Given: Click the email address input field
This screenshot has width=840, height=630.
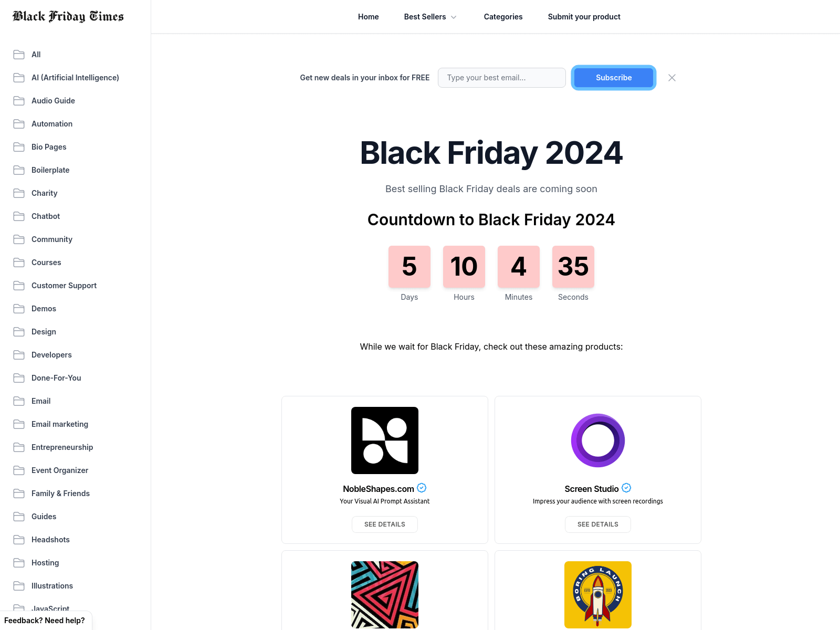Looking at the screenshot, I should [x=501, y=77].
